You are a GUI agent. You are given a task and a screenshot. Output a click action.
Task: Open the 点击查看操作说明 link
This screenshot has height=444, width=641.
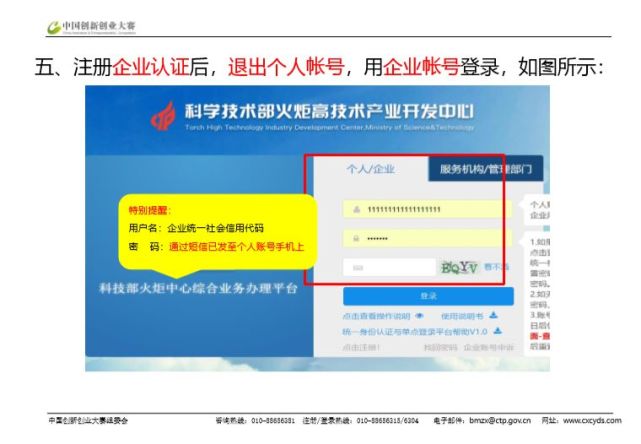pyautogui.click(x=376, y=316)
